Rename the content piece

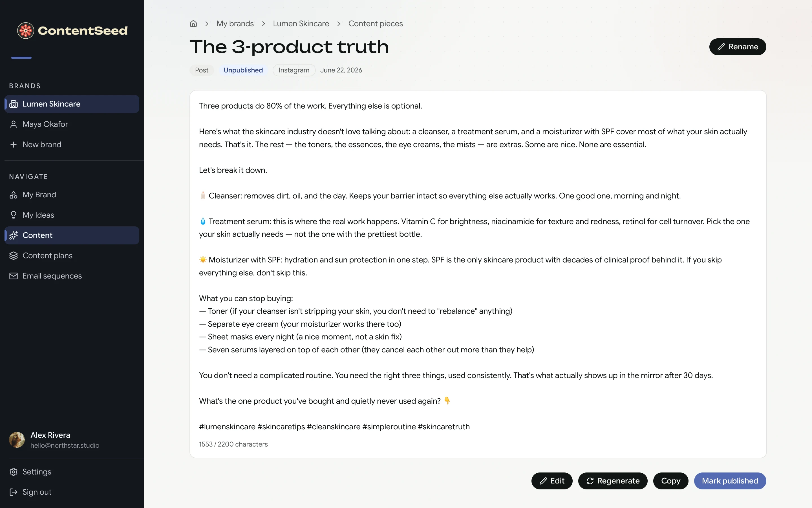pyautogui.click(x=737, y=47)
